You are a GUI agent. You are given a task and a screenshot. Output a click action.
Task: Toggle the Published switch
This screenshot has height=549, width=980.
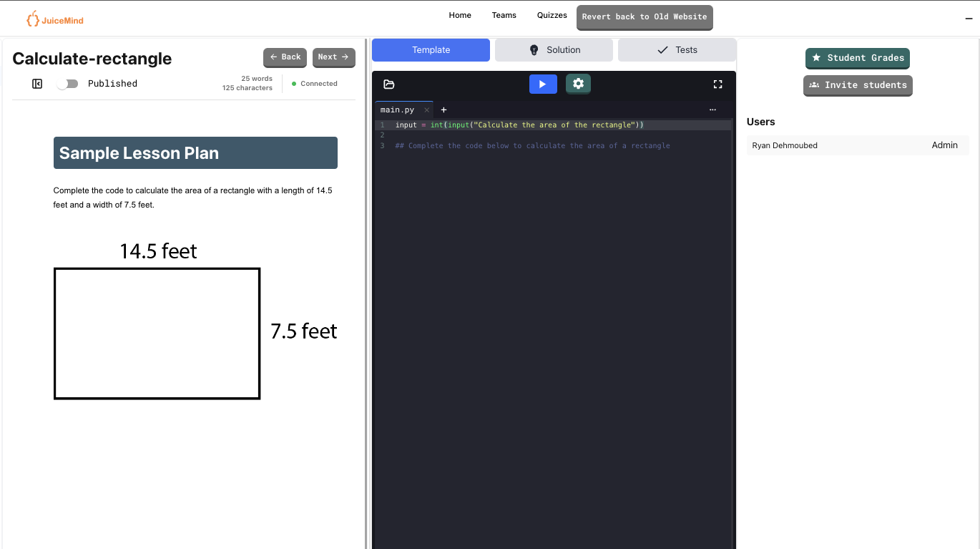click(x=67, y=84)
